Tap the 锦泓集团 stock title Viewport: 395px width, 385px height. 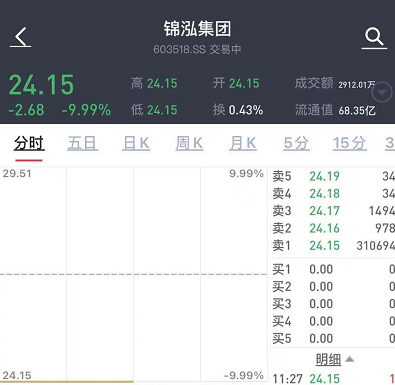pos(197,29)
